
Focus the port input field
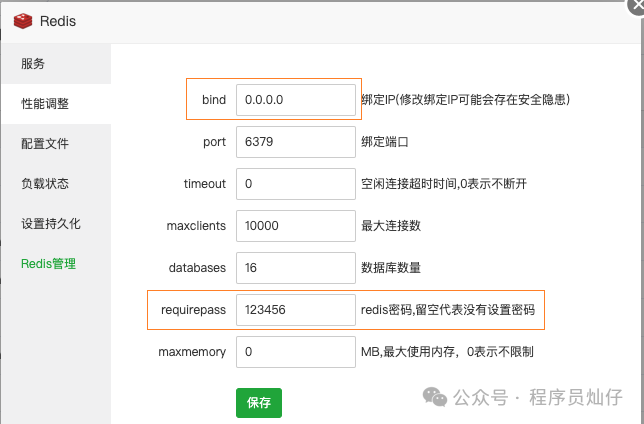[x=296, y=142]
